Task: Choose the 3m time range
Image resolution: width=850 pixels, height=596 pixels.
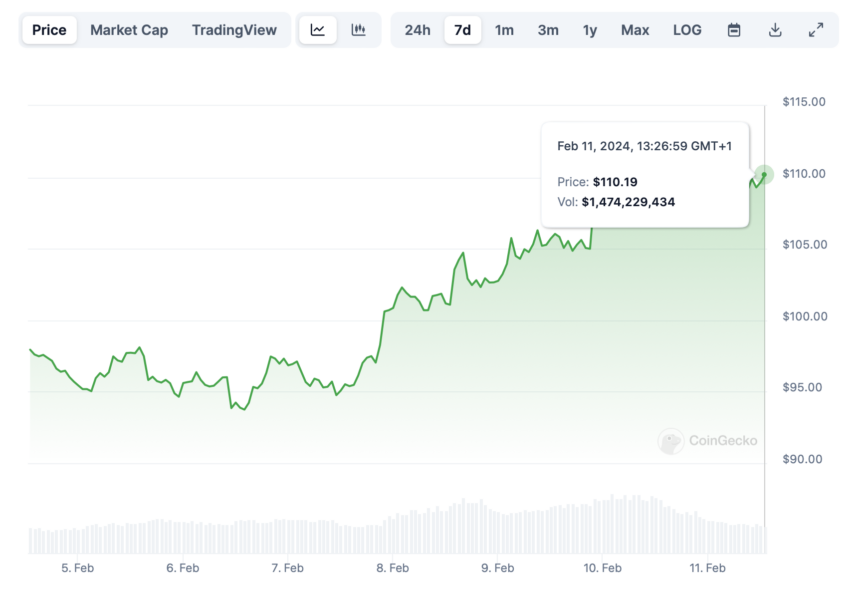Action: pos(548,30)
